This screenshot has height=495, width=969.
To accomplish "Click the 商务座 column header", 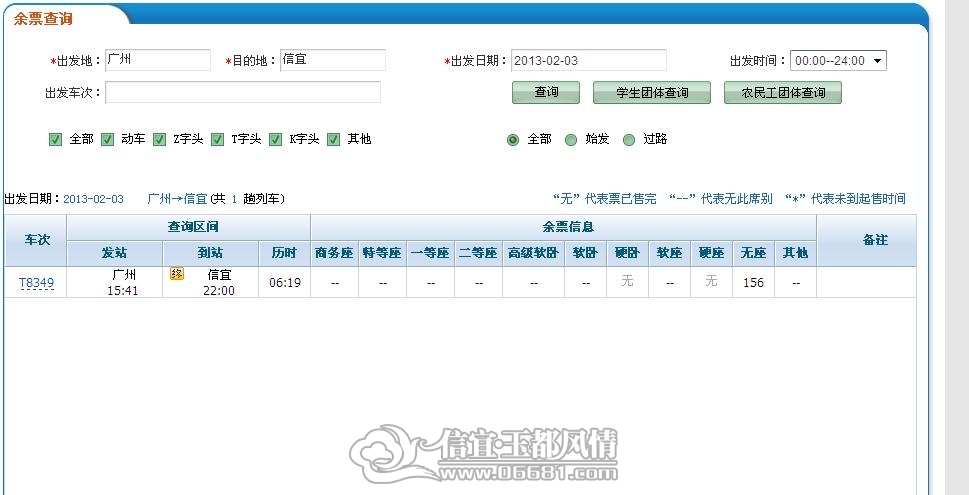I will pyautogui.click(x=334, y=253).
